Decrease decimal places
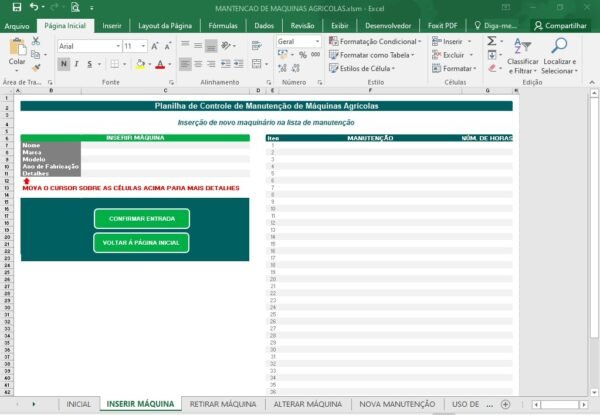This screenshot has width=600, height=415. tap(296, 68)
